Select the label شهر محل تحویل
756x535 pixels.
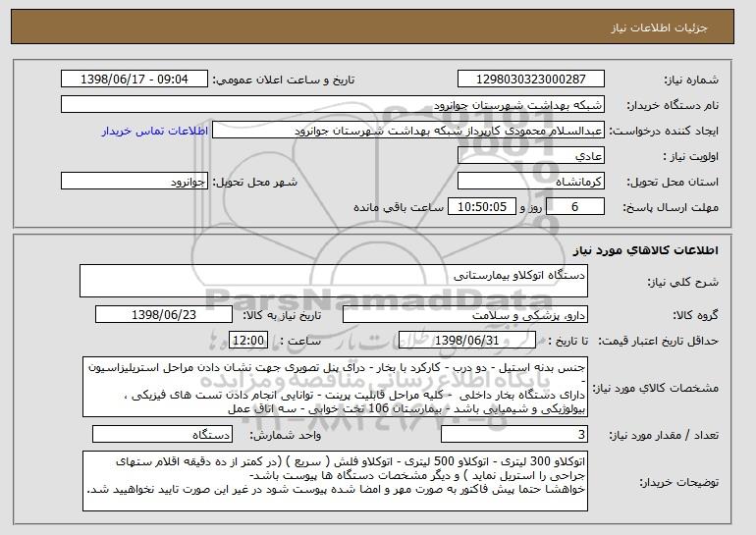255,182
